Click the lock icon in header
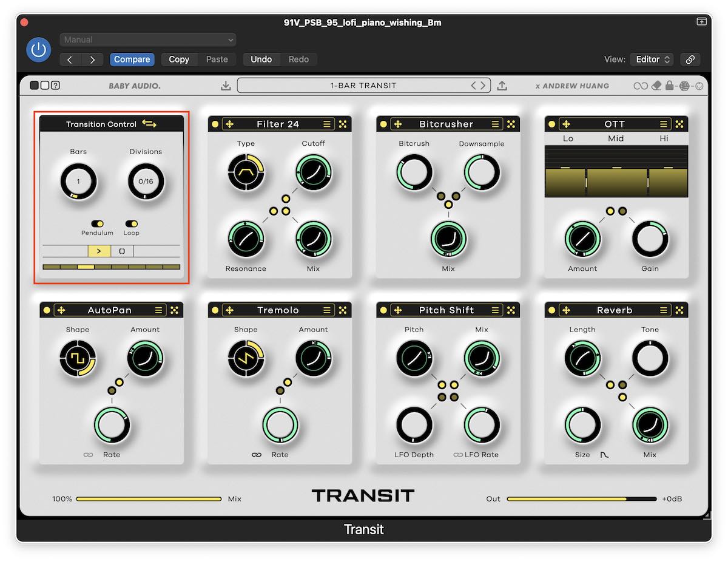This screenshot has height=561, width=728. (670, 86)
